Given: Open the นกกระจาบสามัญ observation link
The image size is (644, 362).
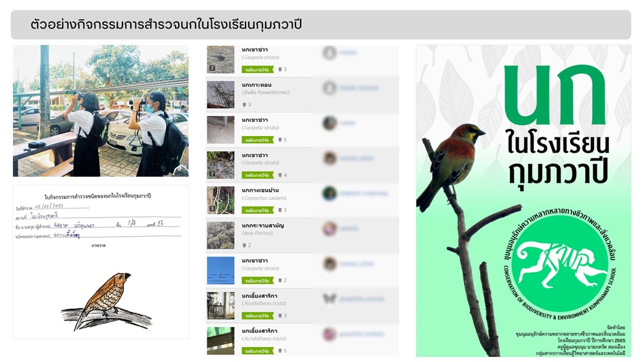Looking at the screenshot, I should [263, 225].
